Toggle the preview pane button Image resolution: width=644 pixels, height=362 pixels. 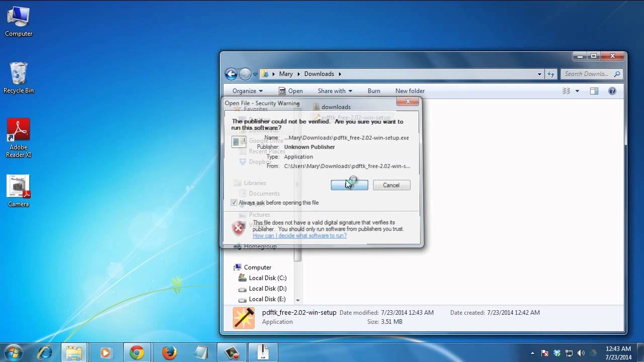pyautogui.click(x=594, y=91)
